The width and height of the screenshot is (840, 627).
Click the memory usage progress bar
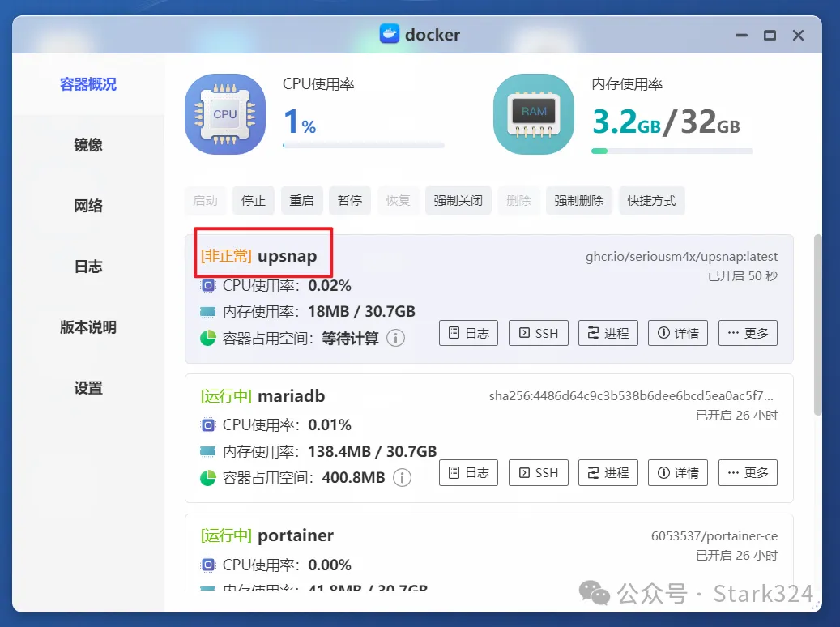tap(672, 151)
